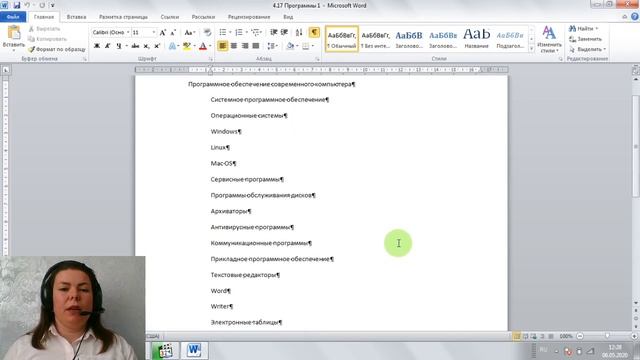This screenshot has width=640, height=360.
Task: Click the multilevel list icon
Action: [256, 32]
